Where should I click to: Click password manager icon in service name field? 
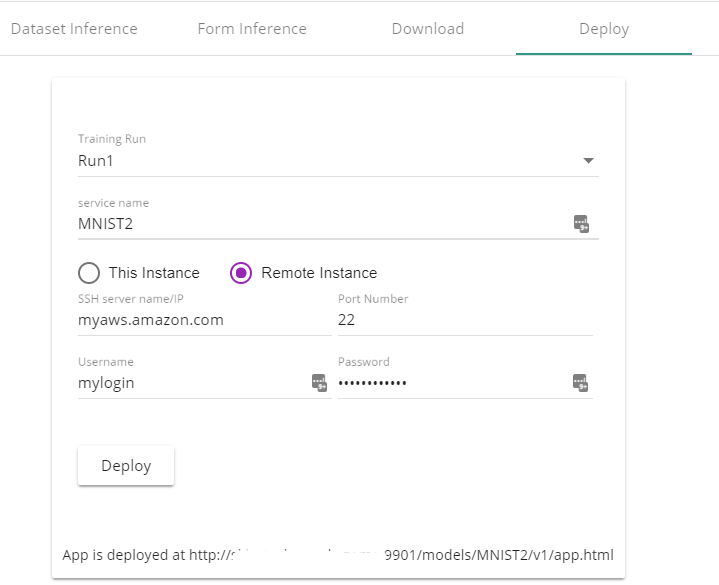tap(581, 224)
